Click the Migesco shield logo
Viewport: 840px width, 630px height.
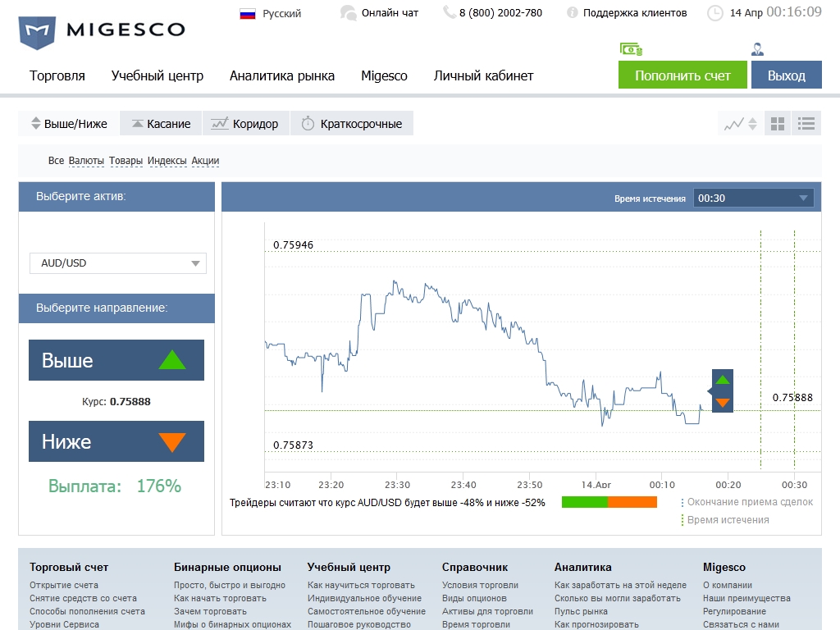point(37,32)
